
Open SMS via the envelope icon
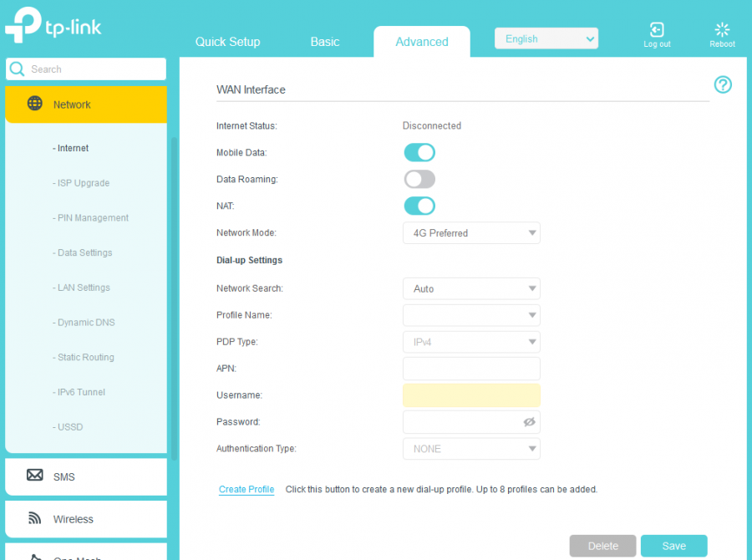point(34,476)
